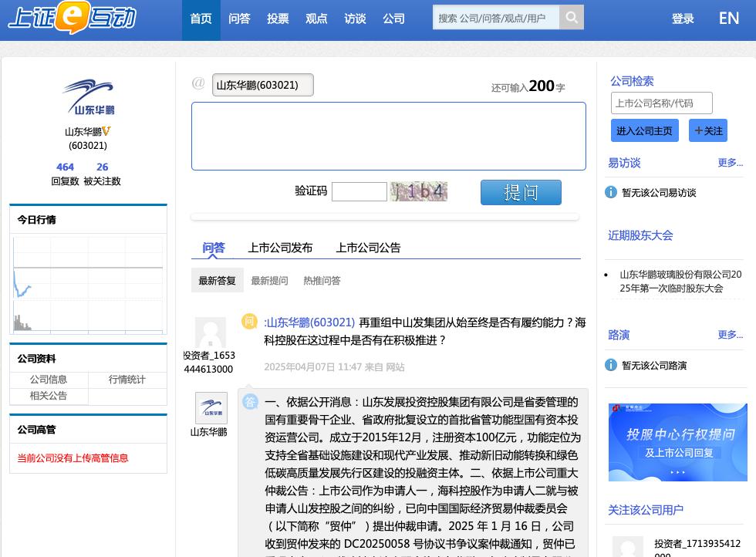The width and height of the screenshot is (756, 557).
Task: Click the 山东华鹏 avatar beside the answer
Action: (211, 408)
